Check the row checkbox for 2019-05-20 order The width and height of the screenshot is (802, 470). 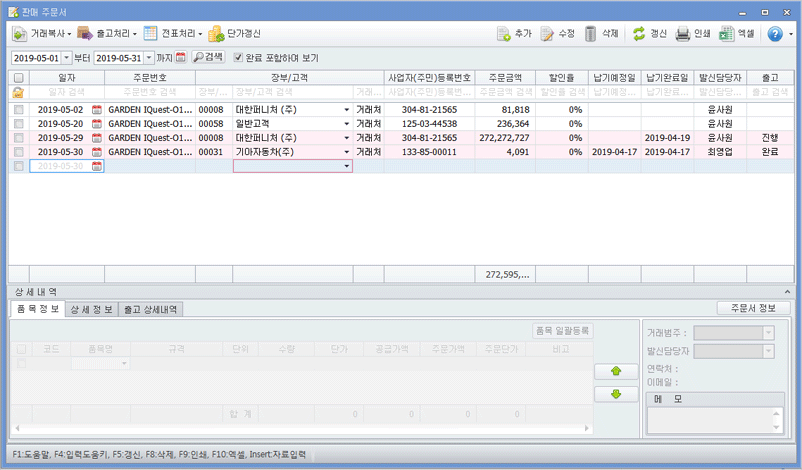coord(18,123)
